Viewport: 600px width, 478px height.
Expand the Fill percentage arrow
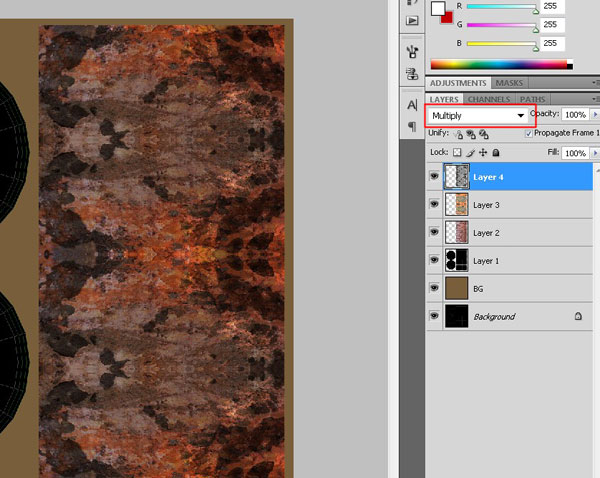point(595,153)
